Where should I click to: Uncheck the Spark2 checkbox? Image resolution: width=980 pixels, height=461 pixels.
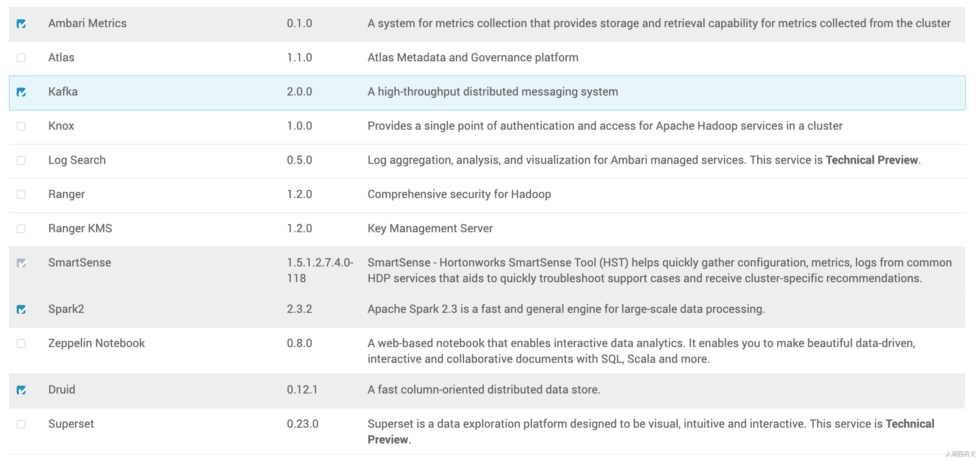click(21, 309)
